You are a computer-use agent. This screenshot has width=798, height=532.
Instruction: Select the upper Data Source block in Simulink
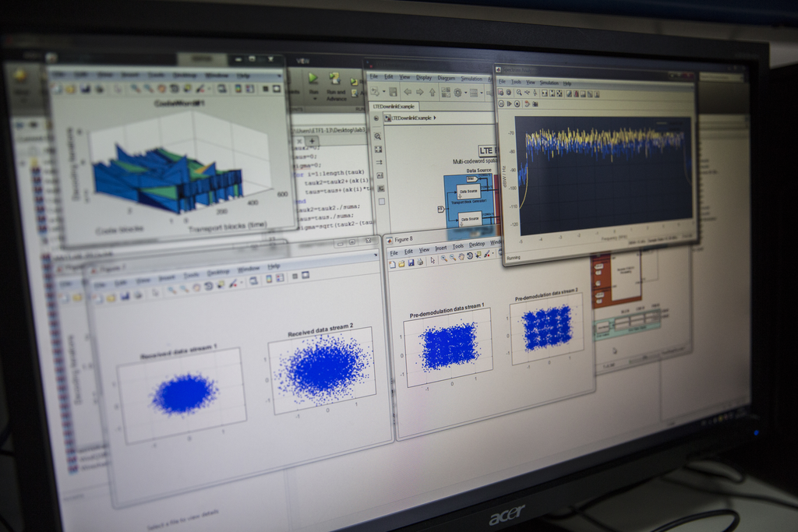(x=469, y=189)
